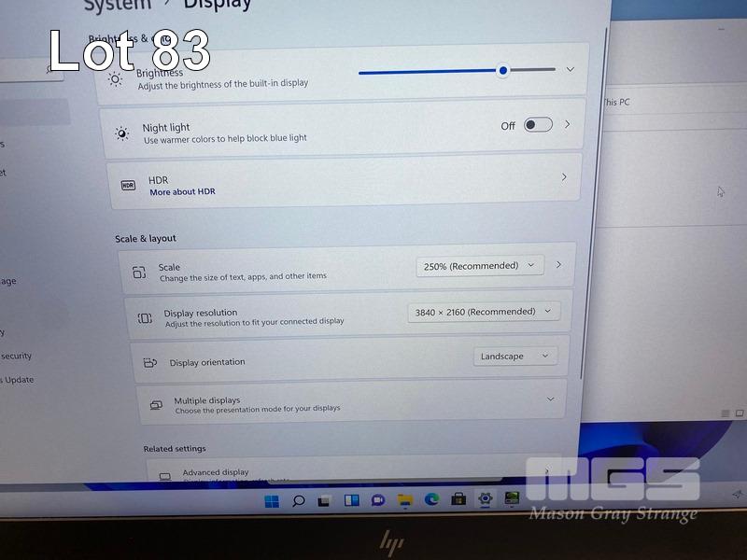Image resolution: width=747 pixels, height=560 pixels.
Task: Launch Microsoft Edge browser
Action: point(432,499)
